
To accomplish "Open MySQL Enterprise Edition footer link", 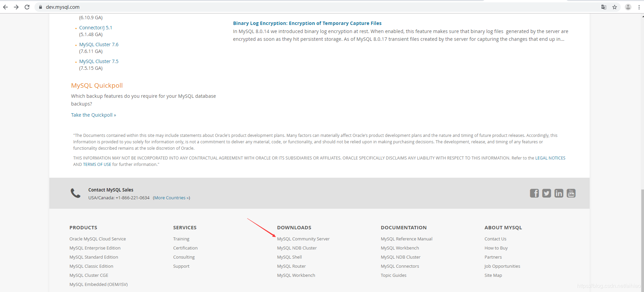I will [95, 248].
